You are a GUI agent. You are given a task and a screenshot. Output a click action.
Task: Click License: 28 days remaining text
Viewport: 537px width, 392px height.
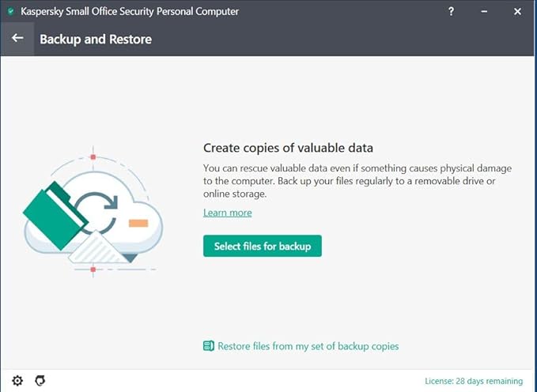pos(473,381)
